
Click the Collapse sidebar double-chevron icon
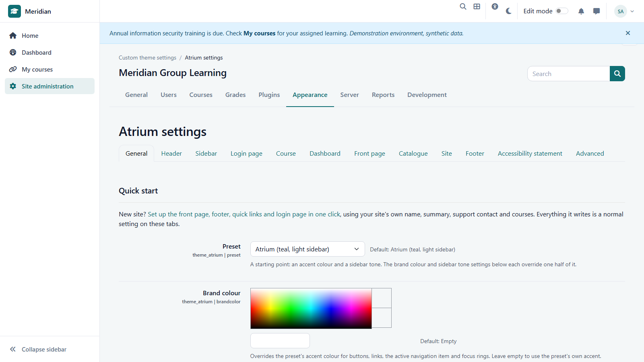(13, 349)
